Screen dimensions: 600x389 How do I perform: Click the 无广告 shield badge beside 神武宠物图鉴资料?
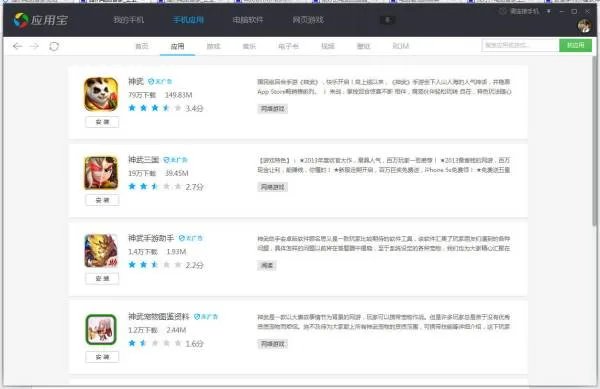click(206, 317)
